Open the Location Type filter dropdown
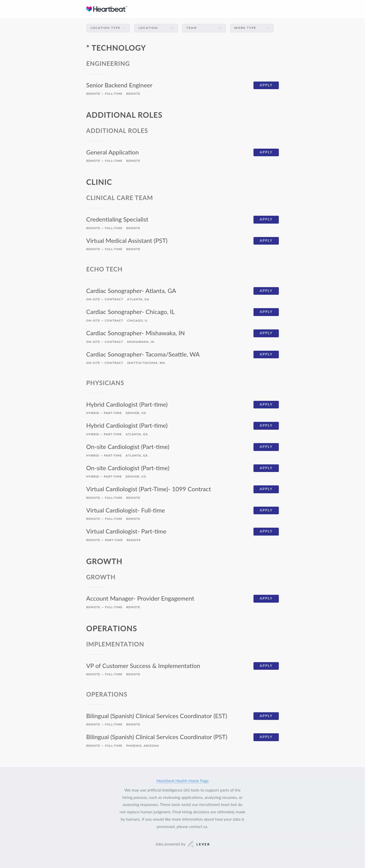 click(108, 28)
